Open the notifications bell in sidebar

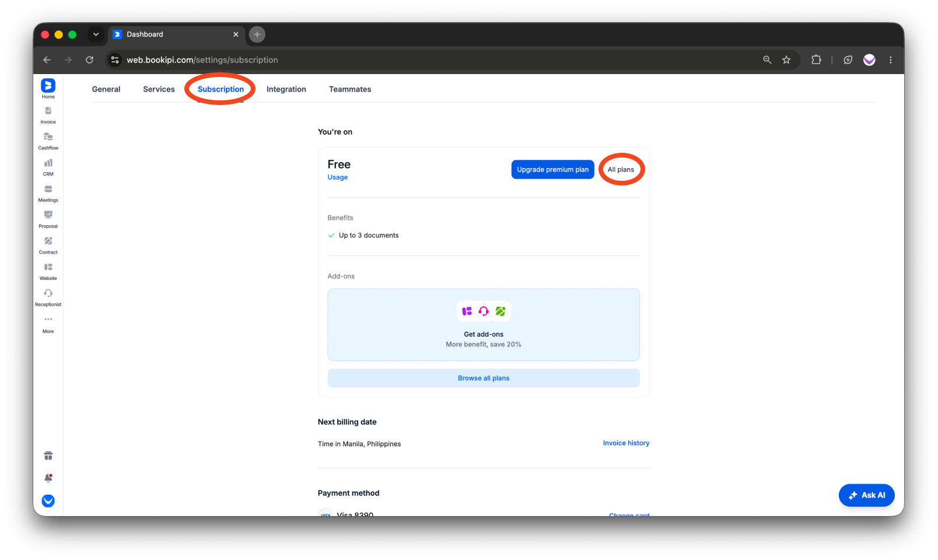pyautogui.click(x=48, y=478)
